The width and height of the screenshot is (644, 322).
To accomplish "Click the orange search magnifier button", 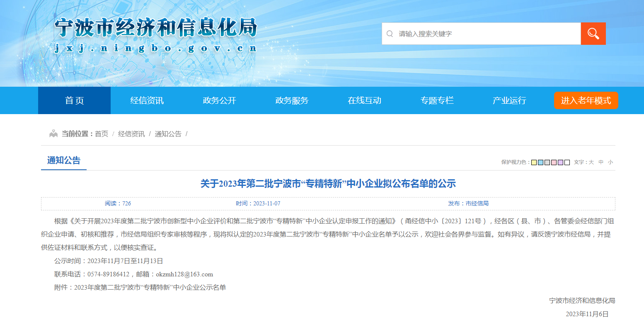I will (593, 34).
